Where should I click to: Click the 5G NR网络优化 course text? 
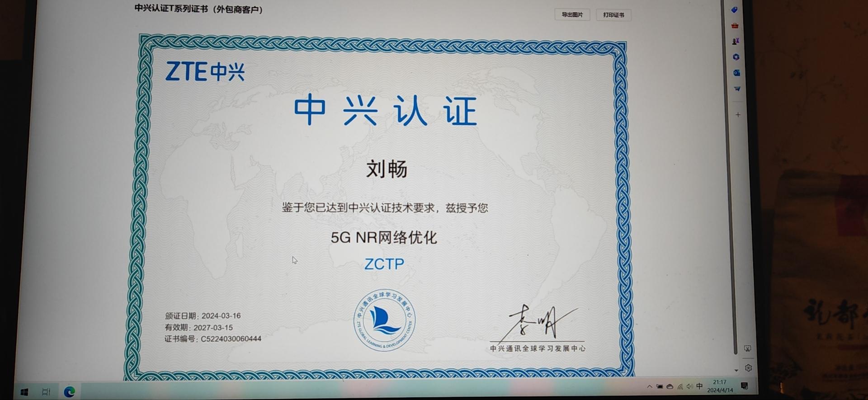pyautogui.click(x=384, y=237)
